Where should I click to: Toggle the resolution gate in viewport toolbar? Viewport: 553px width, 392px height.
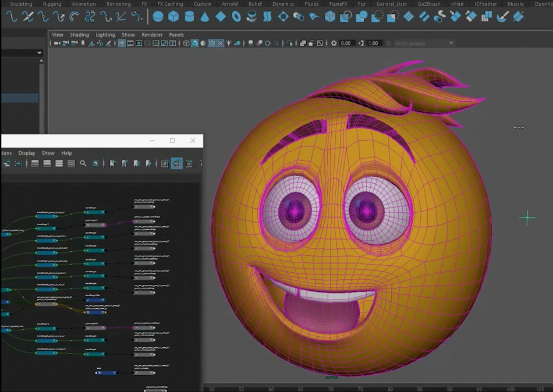[139, 44]
